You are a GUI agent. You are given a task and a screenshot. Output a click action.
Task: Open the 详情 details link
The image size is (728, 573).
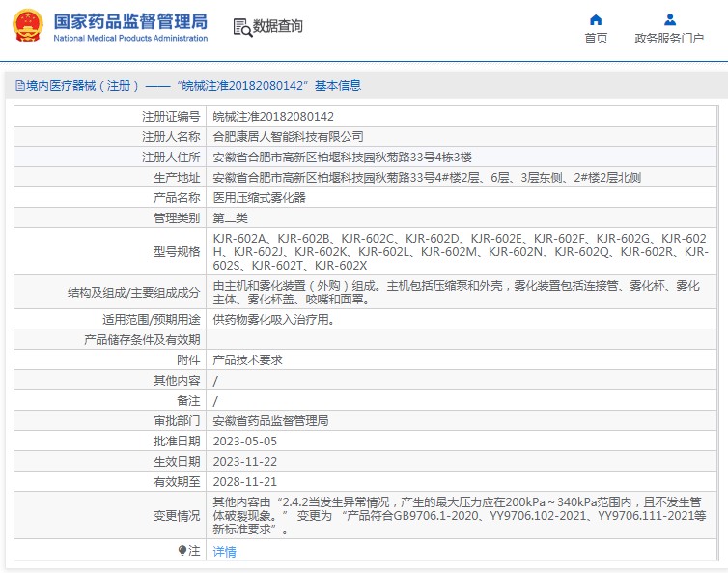click(224, 552)
